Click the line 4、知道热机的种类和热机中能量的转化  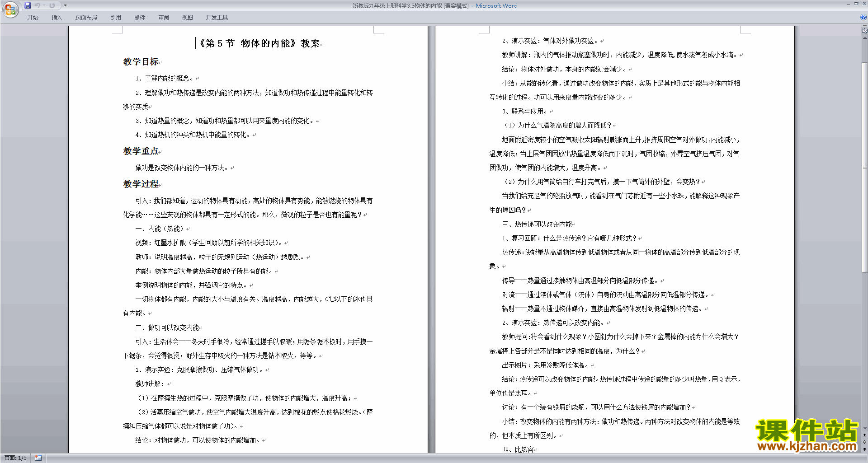[193, 135]
